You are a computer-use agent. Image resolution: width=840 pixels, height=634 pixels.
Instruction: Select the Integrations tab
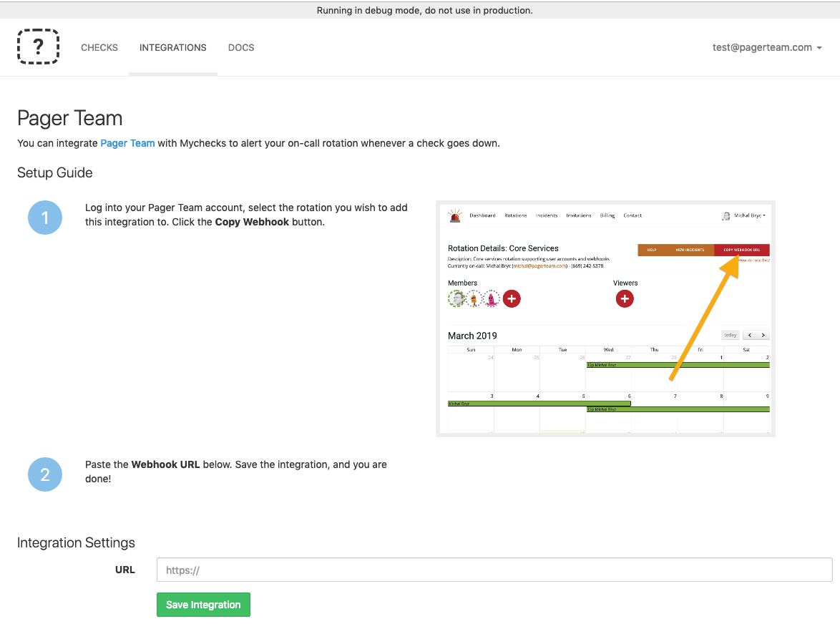[172, 48]
